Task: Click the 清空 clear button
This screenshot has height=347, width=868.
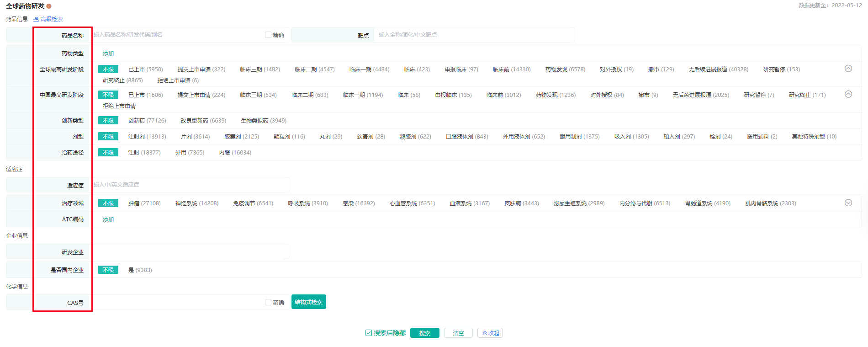Action: [458, 333]
